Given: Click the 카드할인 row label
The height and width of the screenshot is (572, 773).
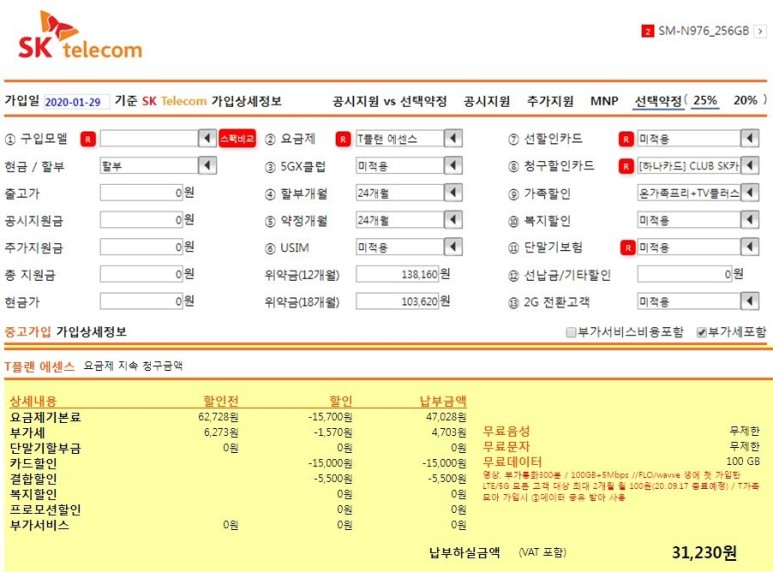Looking at the screenshot, I should pyautogui.click(x=34, y=464).
